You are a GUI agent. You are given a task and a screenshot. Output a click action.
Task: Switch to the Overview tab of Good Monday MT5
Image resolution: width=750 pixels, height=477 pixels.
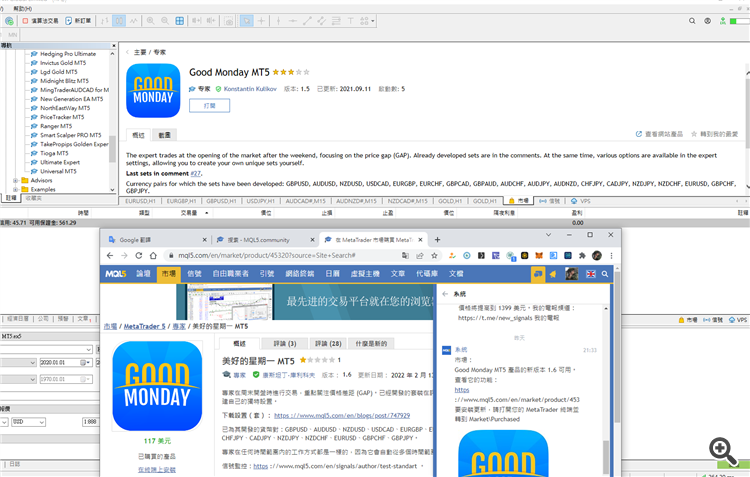click(x=138, y=135)
